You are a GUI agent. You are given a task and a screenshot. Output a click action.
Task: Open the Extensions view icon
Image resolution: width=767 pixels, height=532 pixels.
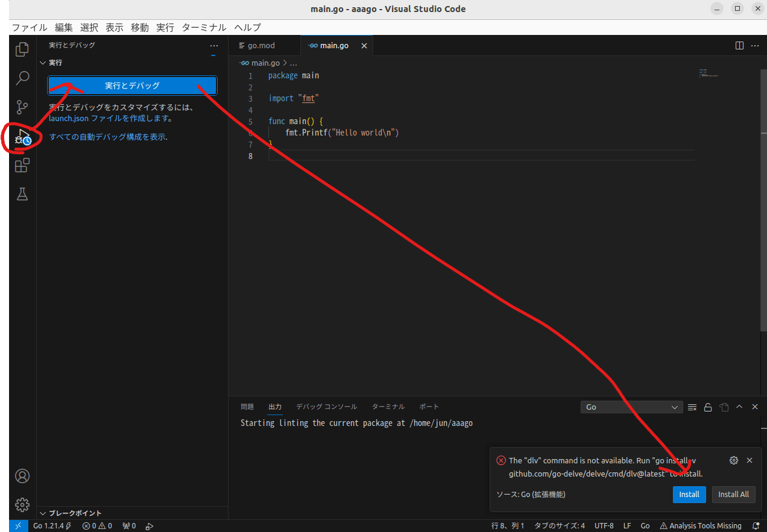[x=22, y=164]
